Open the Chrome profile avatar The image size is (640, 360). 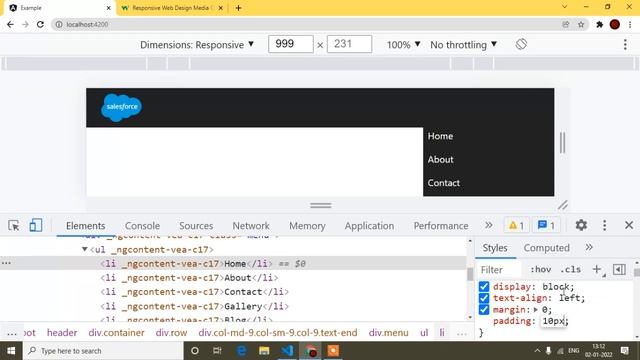(615, 24)
